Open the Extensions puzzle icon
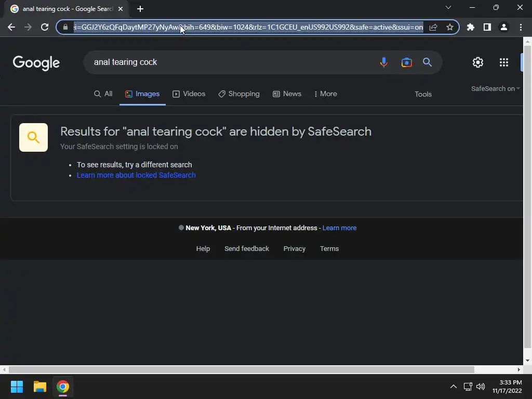Image resolution: width=532 pixels, height=399 pixels. tap(471, 27)
